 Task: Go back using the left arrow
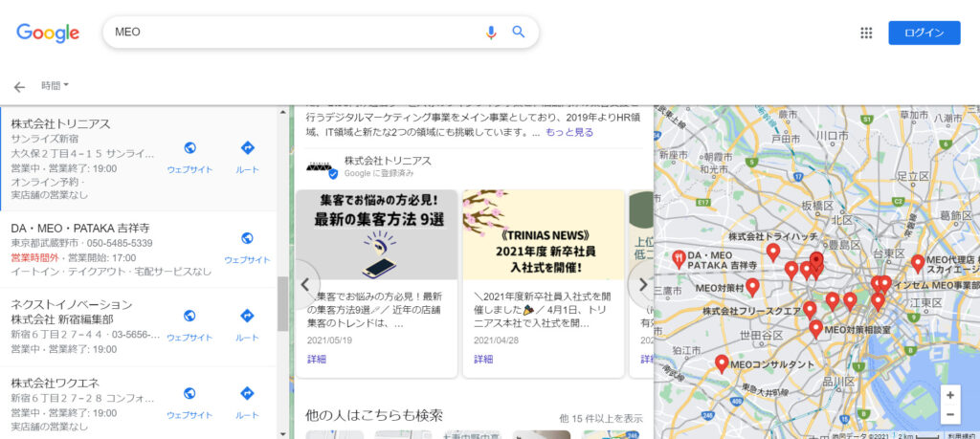click(x=19, y=87)
